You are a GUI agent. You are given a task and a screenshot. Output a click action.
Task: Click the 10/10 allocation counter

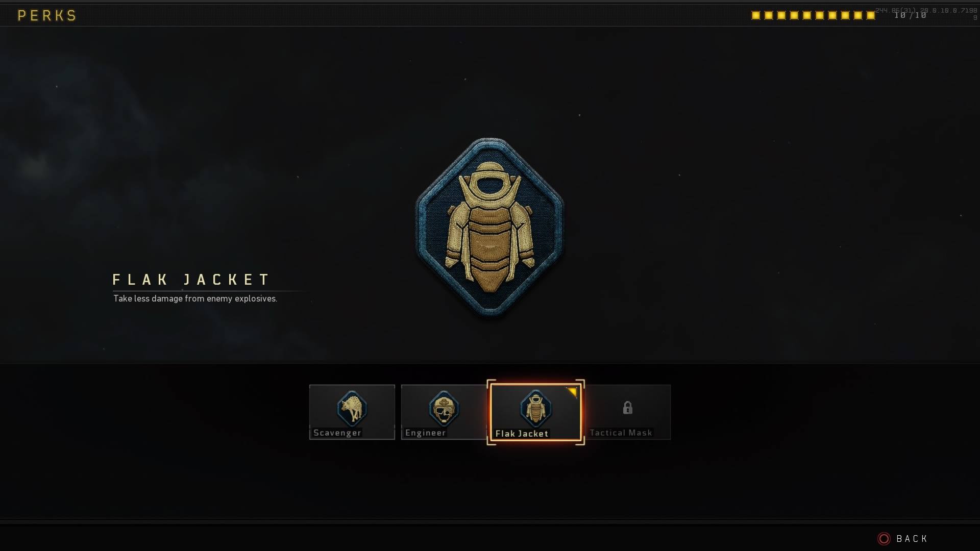(911, 15)
